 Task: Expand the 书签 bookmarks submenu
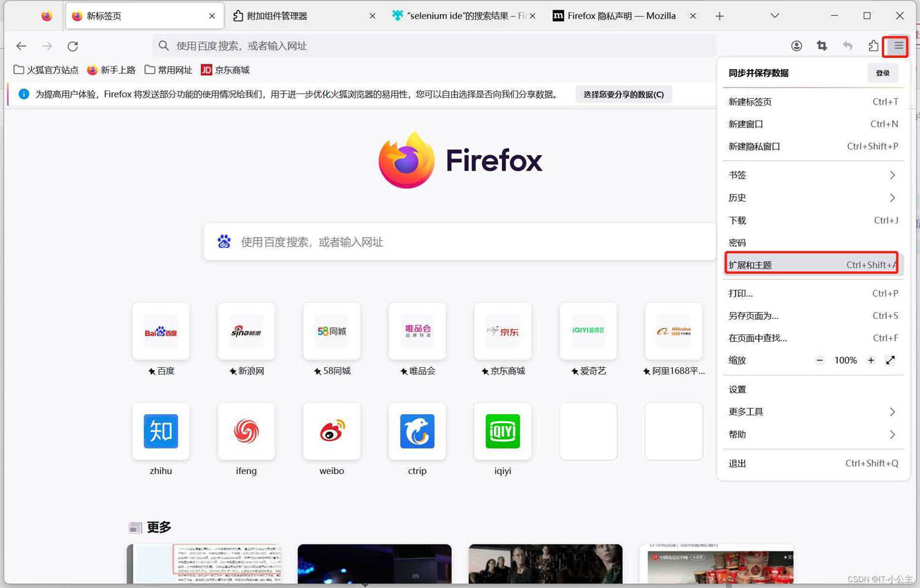click(813, 175)
